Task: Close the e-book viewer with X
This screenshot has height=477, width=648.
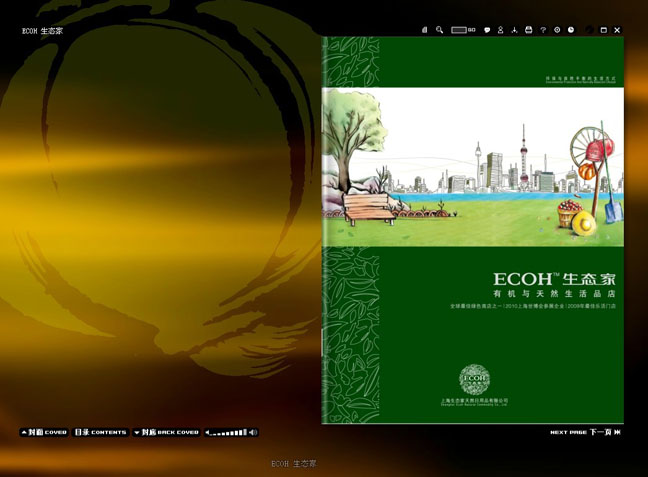Action: click(617, 30)
